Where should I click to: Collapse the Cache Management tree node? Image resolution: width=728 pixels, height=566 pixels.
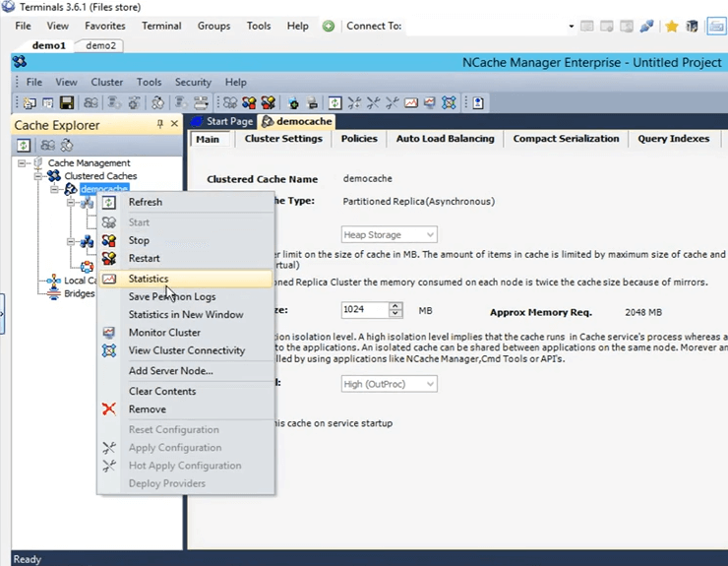point(22,163)
